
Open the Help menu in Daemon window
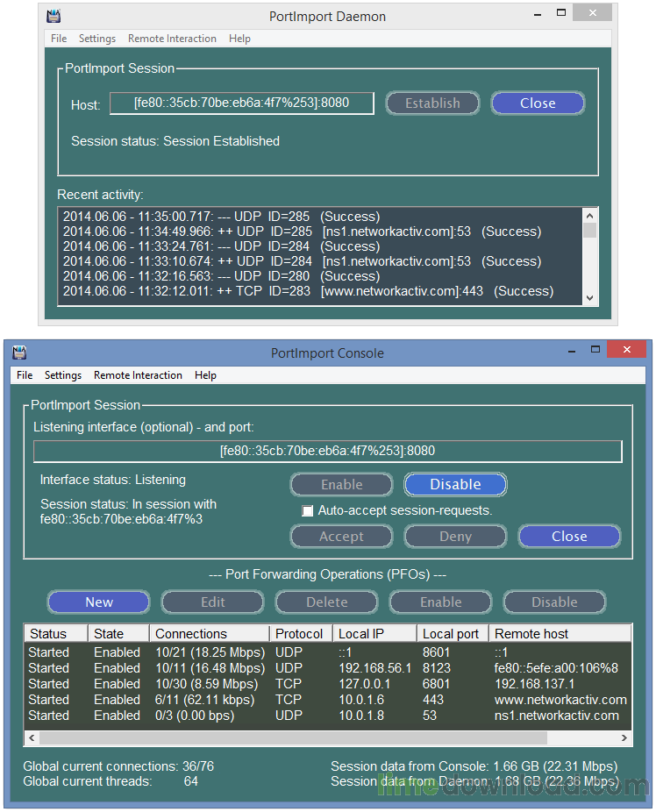tap(239, 39)
